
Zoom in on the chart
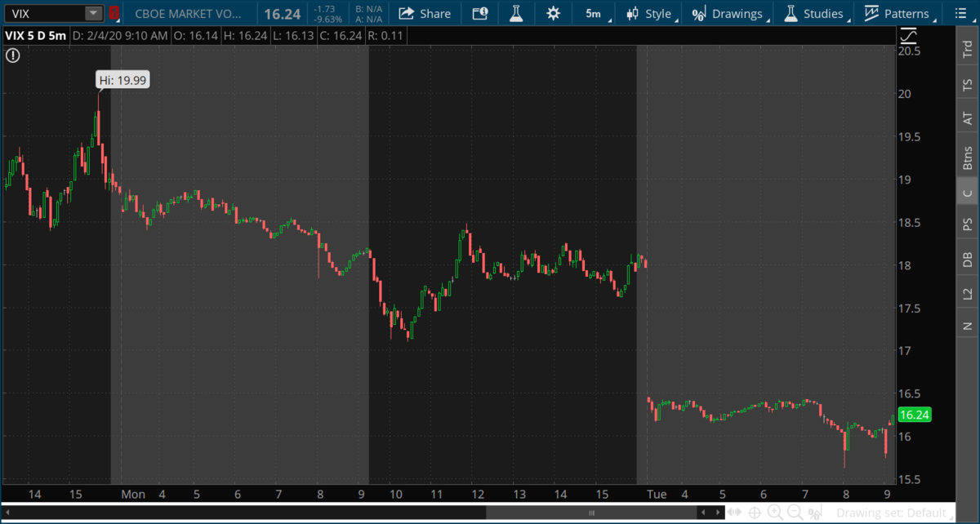tap(774, 513)
